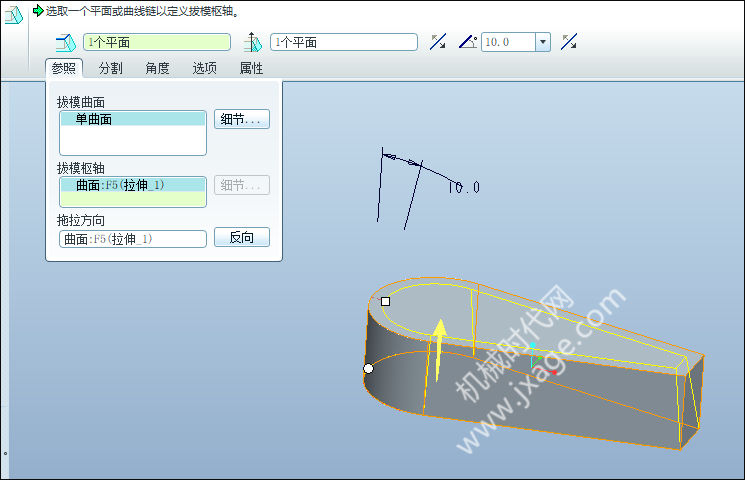The image size is (745, 480).
Task: Click the pull direction icon with arrow
Action: [x=253, y=42]
